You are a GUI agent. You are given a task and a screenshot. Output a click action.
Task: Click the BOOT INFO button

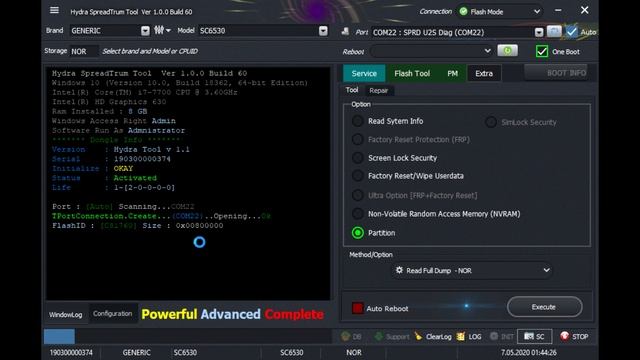[556, 73]
